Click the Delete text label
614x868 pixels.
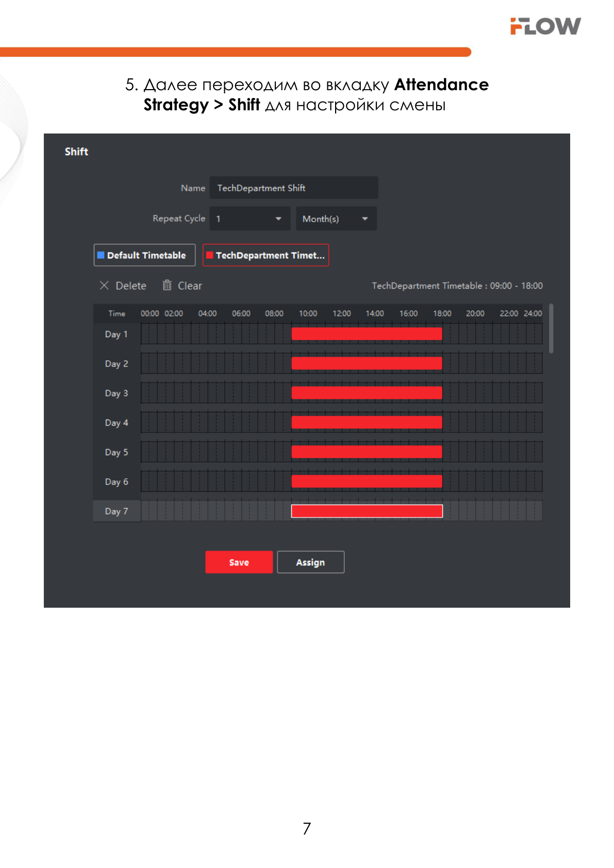pyautogui.click(x=131, y=286)
